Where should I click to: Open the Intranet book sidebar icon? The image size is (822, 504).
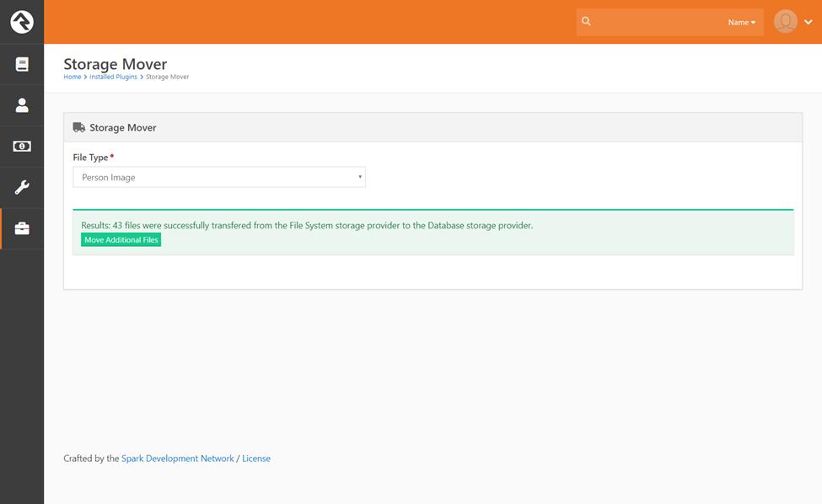pos(21,64)
